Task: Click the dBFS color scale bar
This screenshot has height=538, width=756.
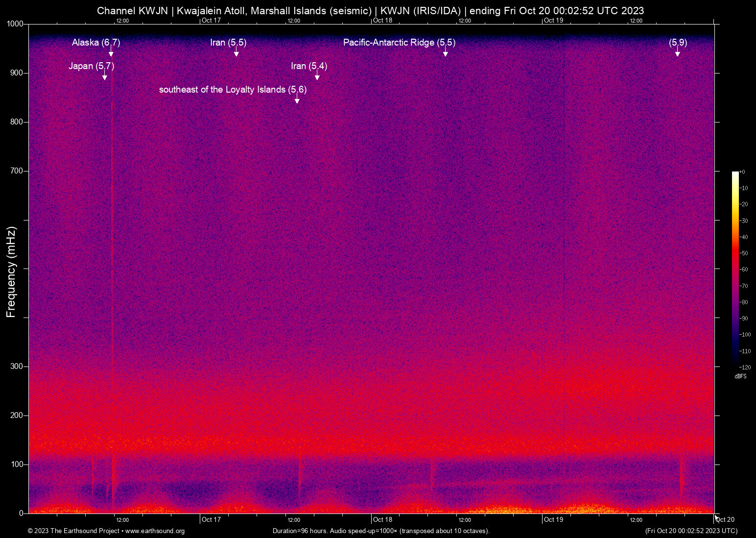Action: (735, 269)
